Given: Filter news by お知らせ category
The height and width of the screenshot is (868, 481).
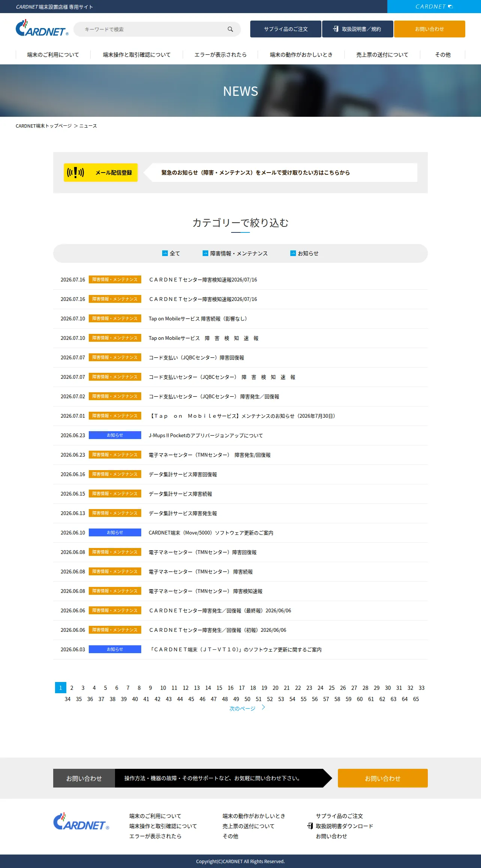Looking at the screenshot, I should coord(305,253).
